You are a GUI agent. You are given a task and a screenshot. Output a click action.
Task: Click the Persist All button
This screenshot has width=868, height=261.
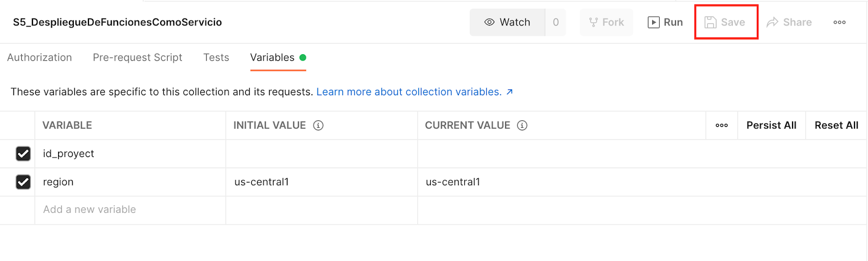coord(771,125)
